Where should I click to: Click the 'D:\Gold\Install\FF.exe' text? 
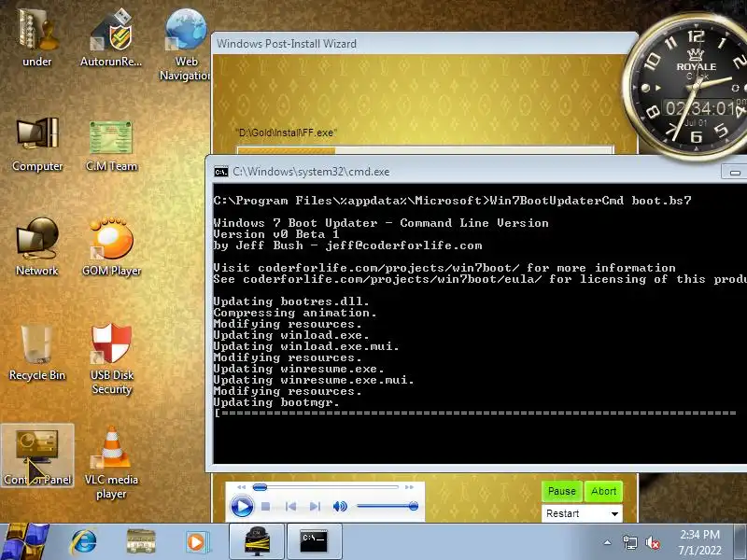pyautogui.click(x=286, y=133)
